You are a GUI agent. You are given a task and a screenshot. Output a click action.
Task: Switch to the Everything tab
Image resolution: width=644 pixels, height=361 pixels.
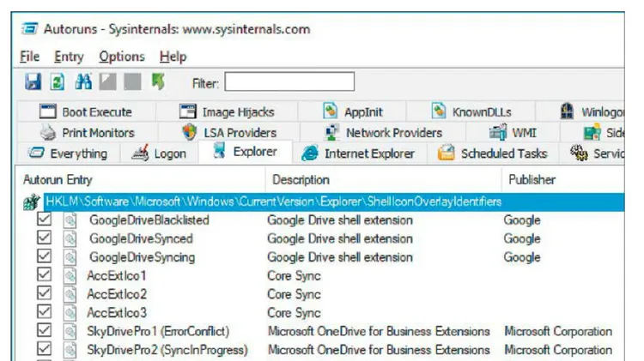coord(68,153)
